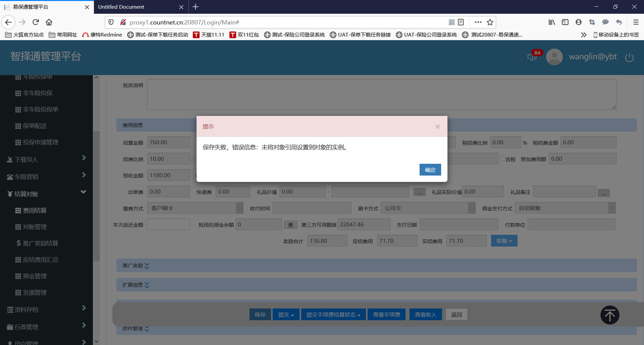Toggle reader view icon in address bar
The height and width of the screenshot is (345, 644).
(x=461, y=22)
